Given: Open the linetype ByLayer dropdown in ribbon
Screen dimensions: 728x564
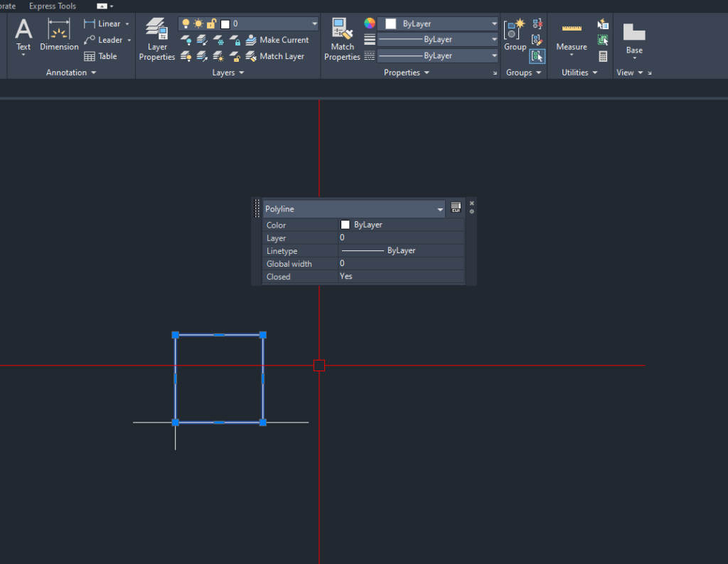Looking at the screenshot, I should tap(437, 55).
